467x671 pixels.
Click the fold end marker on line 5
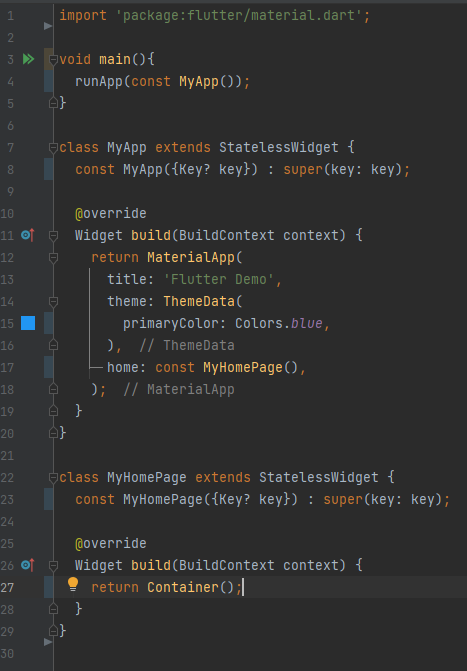click(x=53, y=103)
